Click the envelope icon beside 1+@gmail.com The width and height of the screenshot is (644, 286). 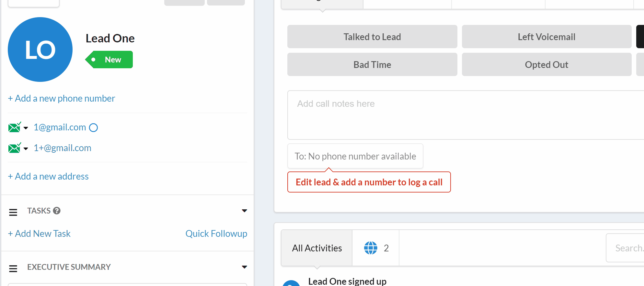[14, 148]
